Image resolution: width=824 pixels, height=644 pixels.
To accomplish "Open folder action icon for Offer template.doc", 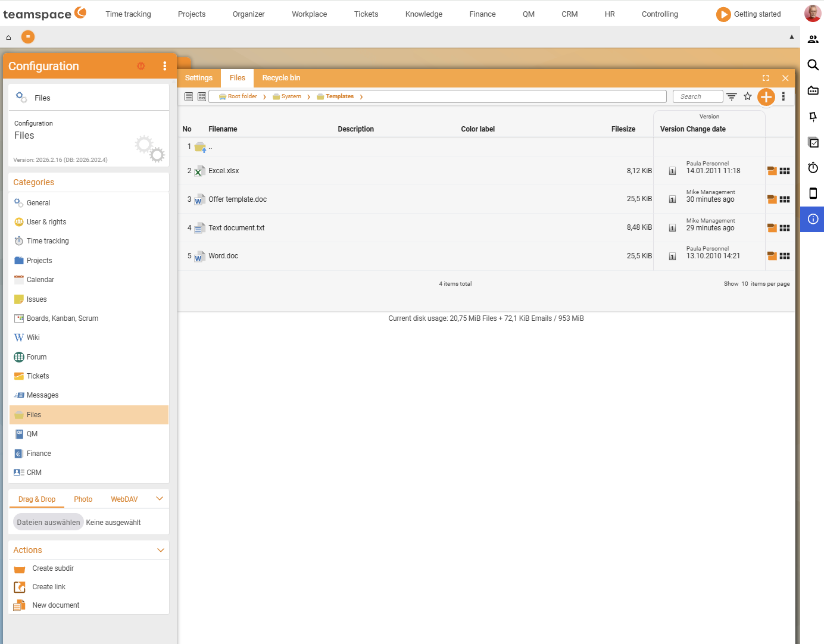I will tap(772, 199).
